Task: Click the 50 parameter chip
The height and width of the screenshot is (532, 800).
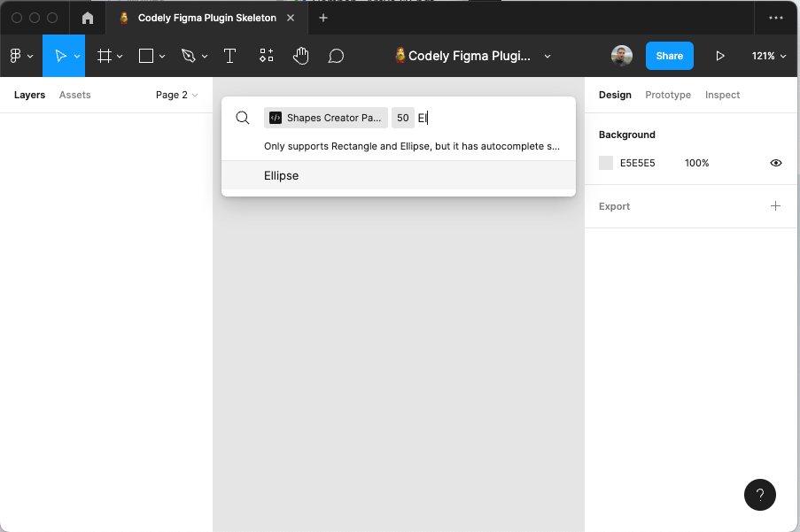Action: 402,118
